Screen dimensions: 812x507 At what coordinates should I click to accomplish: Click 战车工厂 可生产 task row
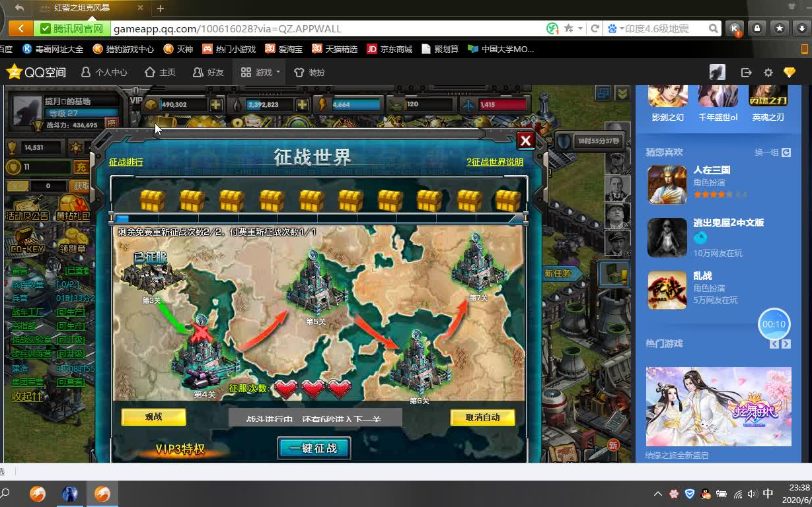(x=49, y=312)
